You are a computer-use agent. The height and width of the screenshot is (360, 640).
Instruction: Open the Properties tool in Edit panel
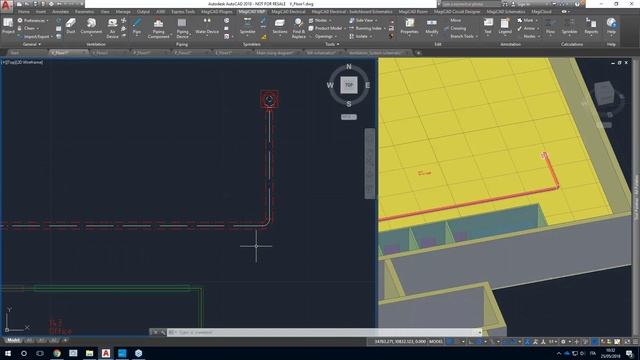pos(409,26)
